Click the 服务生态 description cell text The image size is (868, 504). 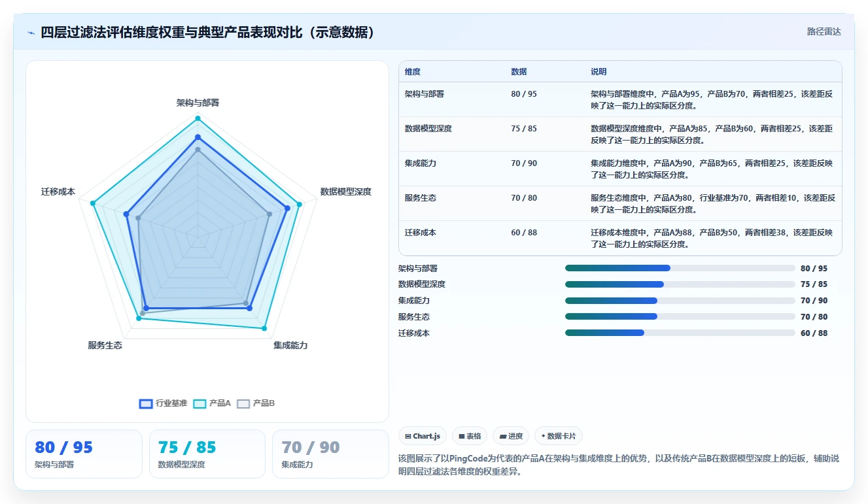click(x=713, y=204)
